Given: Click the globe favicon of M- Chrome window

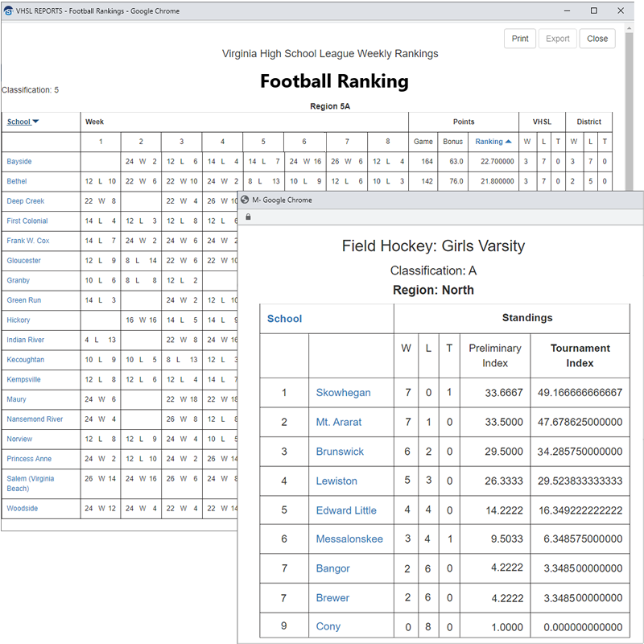Looking at the screenshot, I should click(x=245, y=200).
